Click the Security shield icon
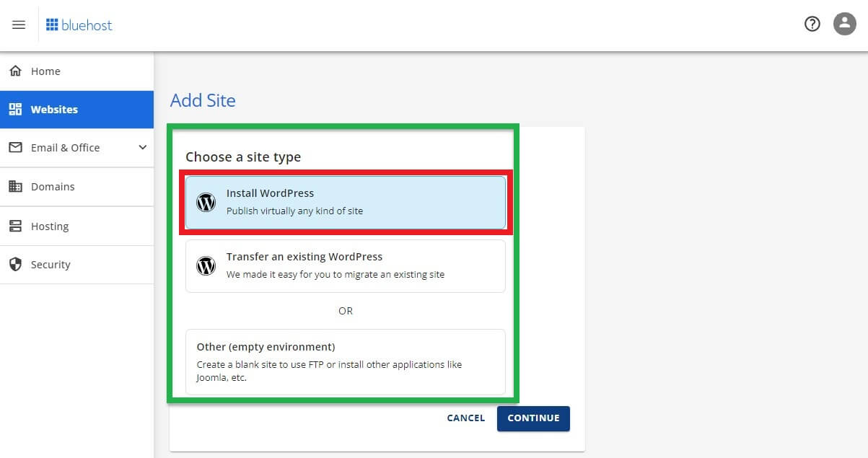868x458 pixels. click(15, 264)
